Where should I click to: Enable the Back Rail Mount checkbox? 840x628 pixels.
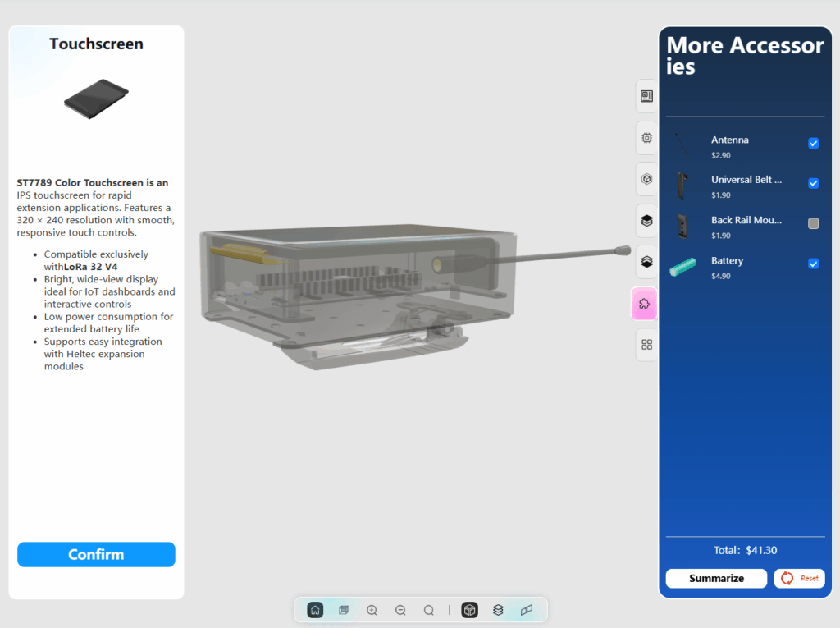(813, 223)
